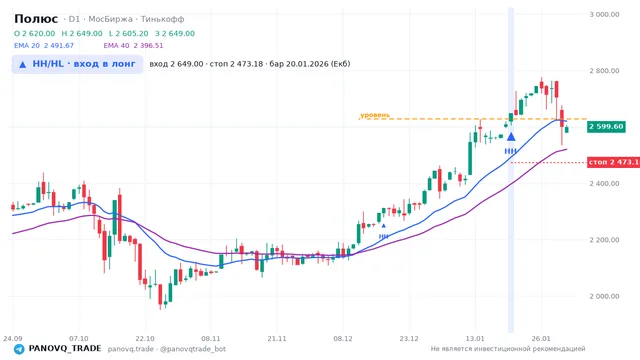Click the 21.11 date axis label

[277, 338]
